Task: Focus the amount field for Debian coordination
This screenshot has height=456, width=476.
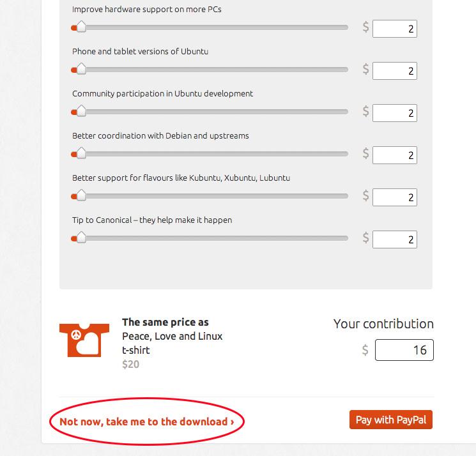Action: pyautogui.click(x=395, y=155)
